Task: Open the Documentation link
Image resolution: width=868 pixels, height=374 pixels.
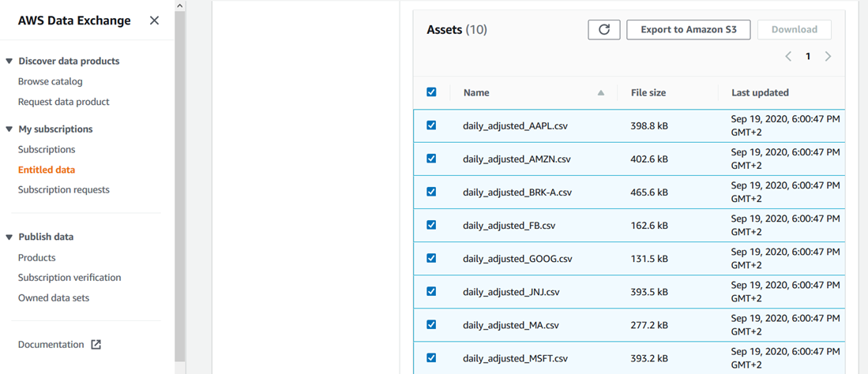Action: point(51,344)
